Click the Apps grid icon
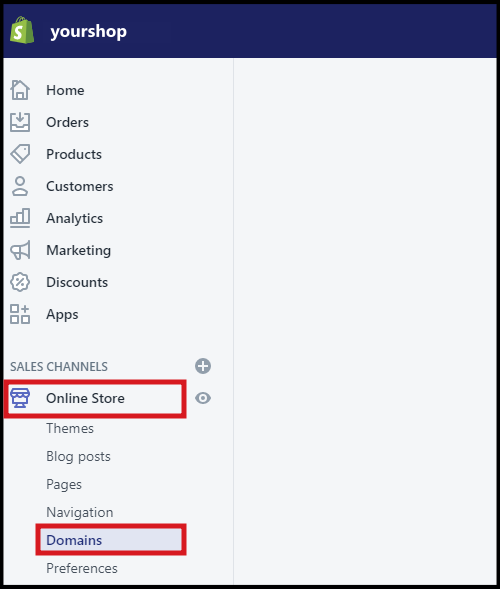Image resolution: width=500 pixels, height=589 pixels. click(x=20, y=314)
